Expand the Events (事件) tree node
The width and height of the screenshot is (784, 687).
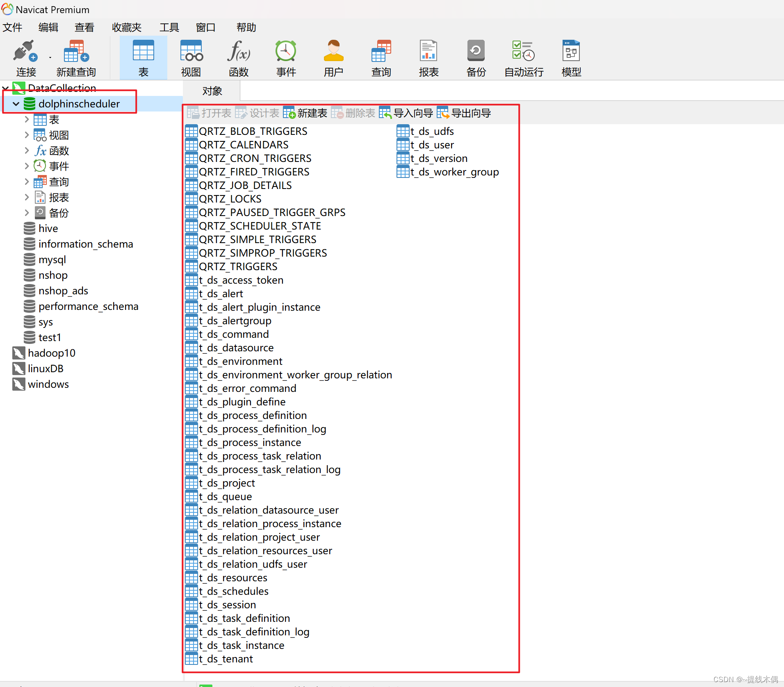point(27,166)
